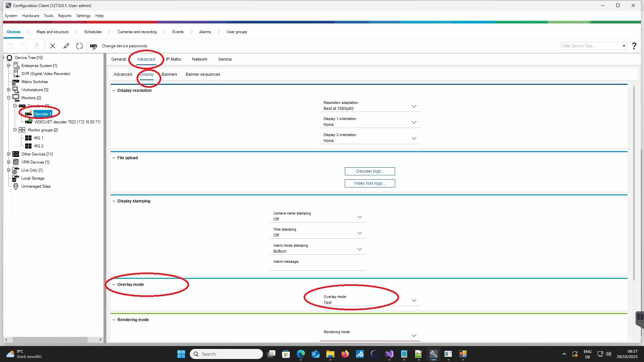Select MG 1 monitor group
The image size is (644, 362).
point(38,138)
